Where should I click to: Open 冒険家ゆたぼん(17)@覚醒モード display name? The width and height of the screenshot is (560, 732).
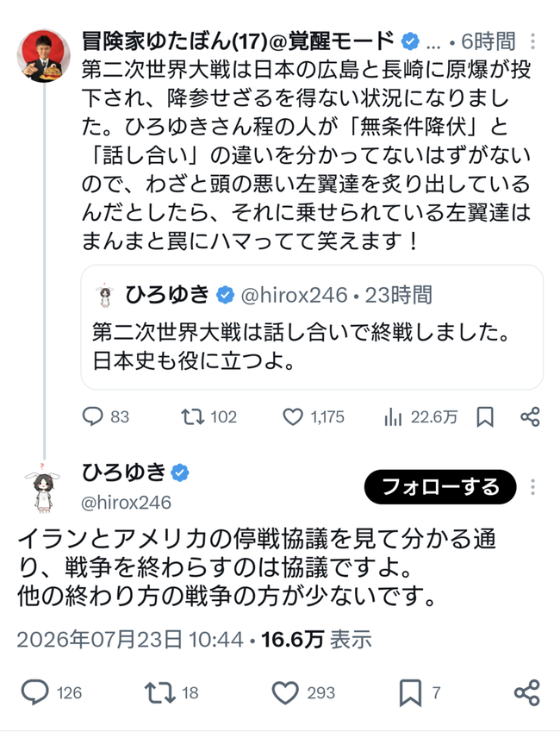238,41
